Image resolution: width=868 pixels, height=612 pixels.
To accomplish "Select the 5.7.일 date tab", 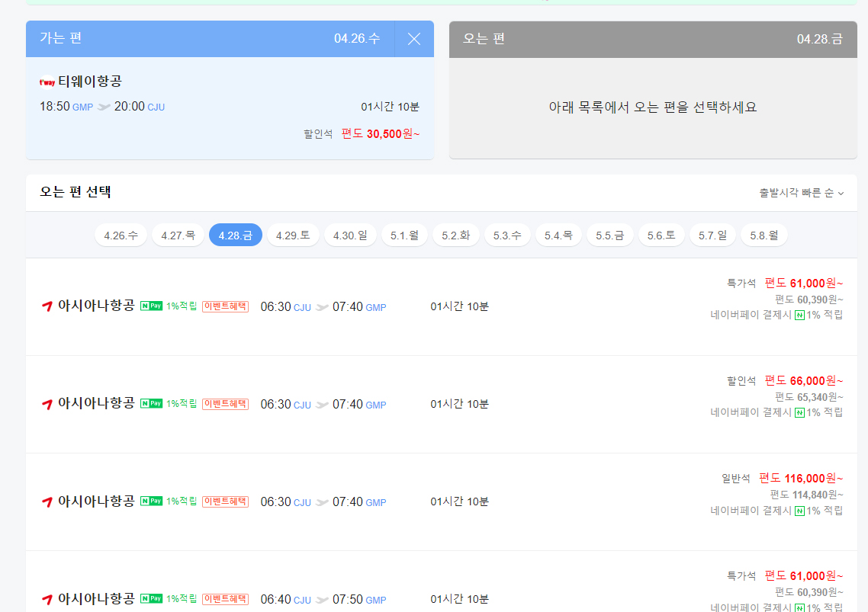I will (x=712, y=236).
